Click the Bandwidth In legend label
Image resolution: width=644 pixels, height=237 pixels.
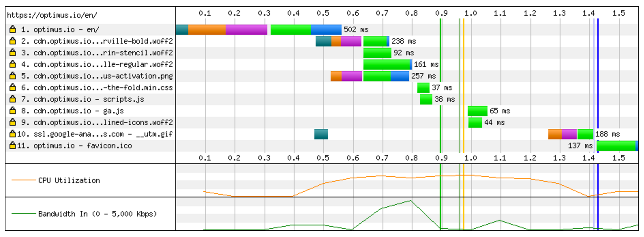(97, 214)
